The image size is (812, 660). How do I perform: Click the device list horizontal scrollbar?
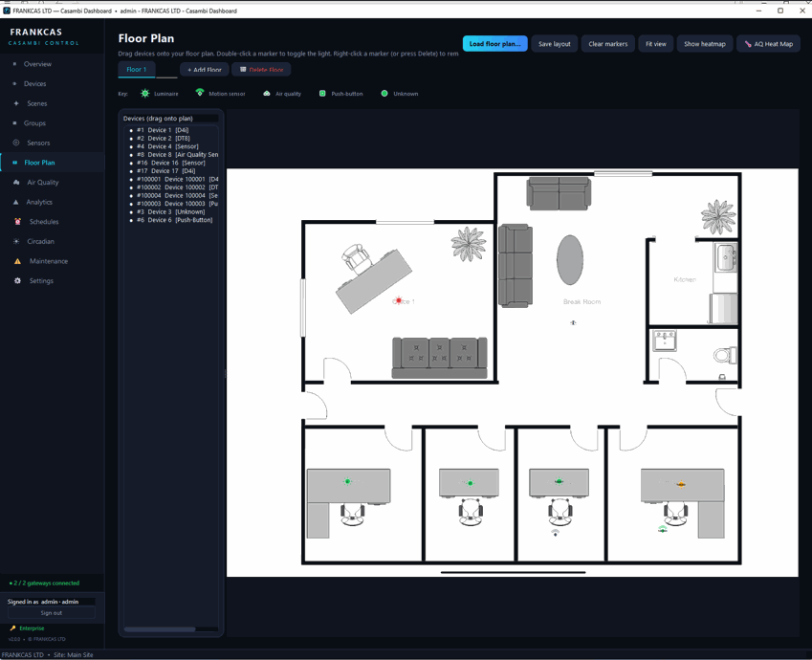tap(160, 629)
